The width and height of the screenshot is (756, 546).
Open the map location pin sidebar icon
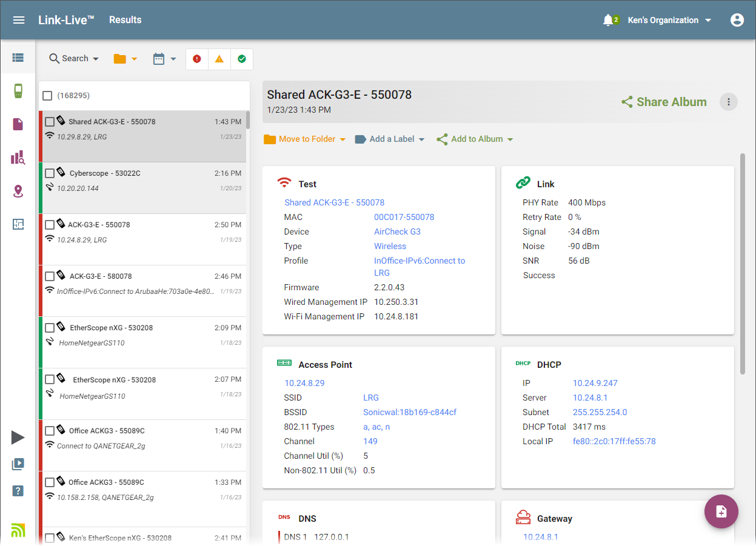click(x=18, y=191)
